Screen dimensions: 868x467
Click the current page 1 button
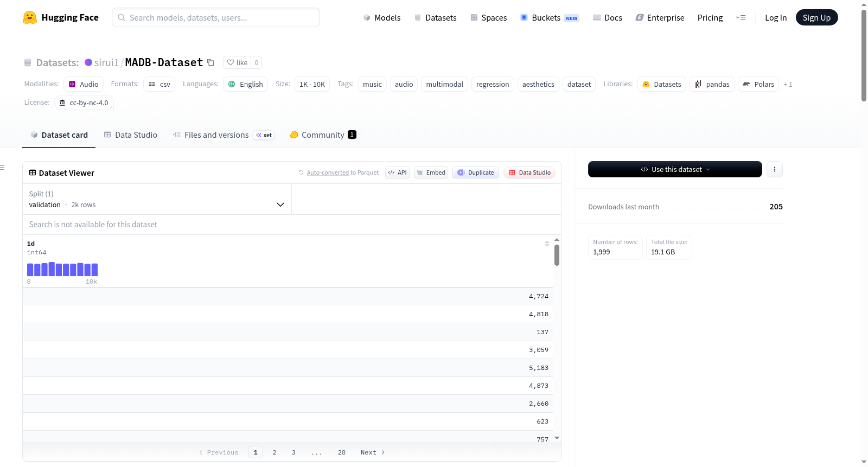[256, 452]
